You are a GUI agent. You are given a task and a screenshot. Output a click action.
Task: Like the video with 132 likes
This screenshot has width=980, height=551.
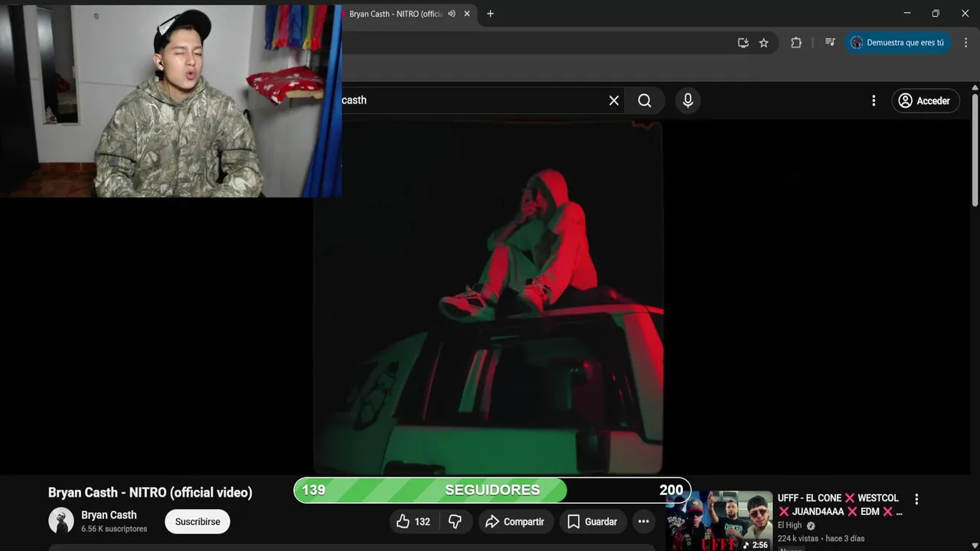click(413, 522)
